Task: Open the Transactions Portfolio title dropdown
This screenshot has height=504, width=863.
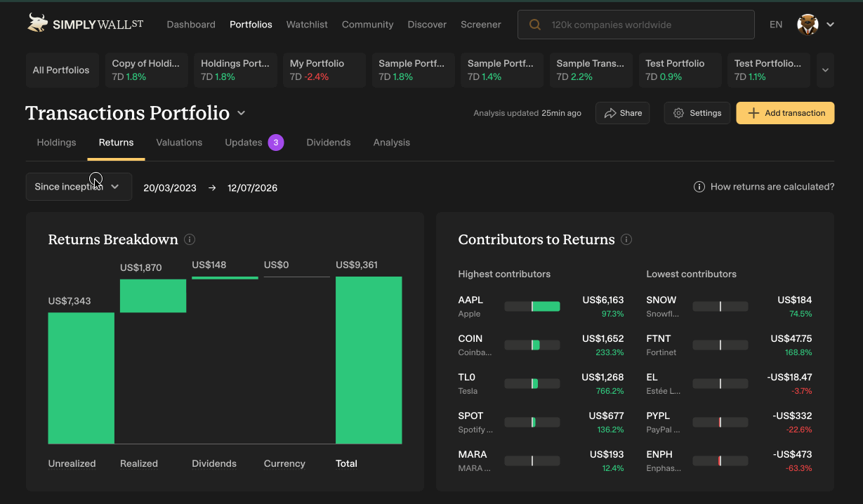Action: [241, 113]
